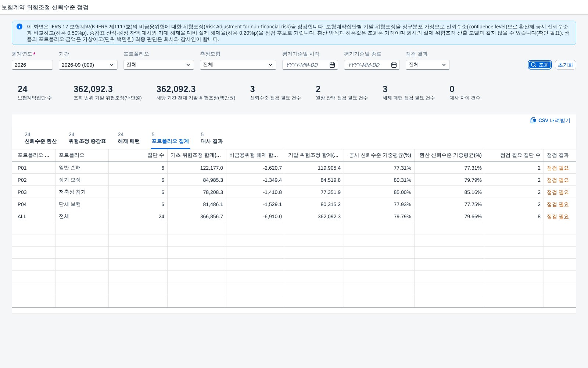Open calendar picker for 평가기준일 시작
The height and width of the screenshot is (368, 588).
(332, 65)
